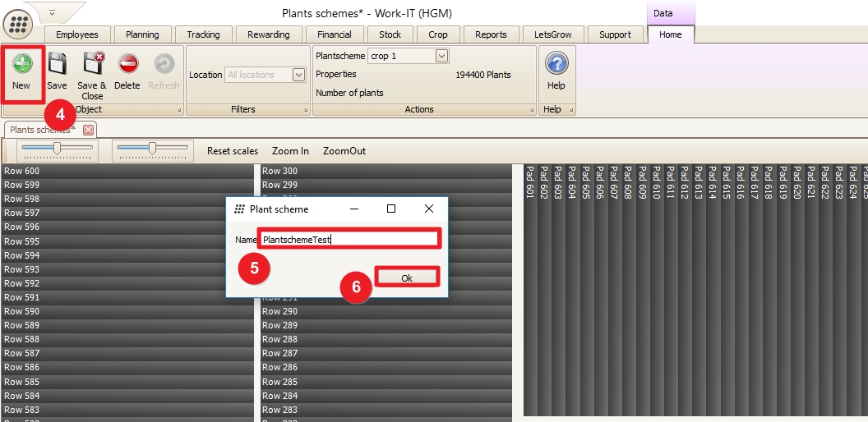868x422 pixels.
Task: Click the first horizontal scale slider
Action: click(x=57, y=150)
